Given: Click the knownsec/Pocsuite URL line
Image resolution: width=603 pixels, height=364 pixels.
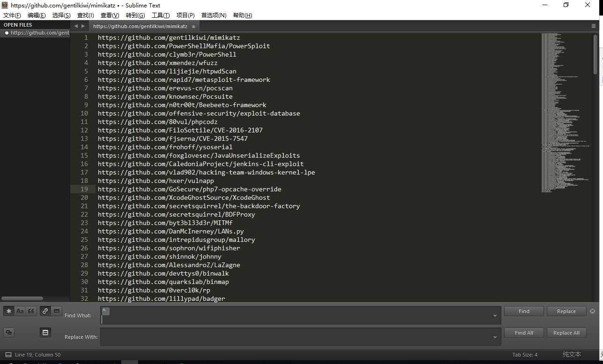Looking at the screenshot, I should 165,96.
